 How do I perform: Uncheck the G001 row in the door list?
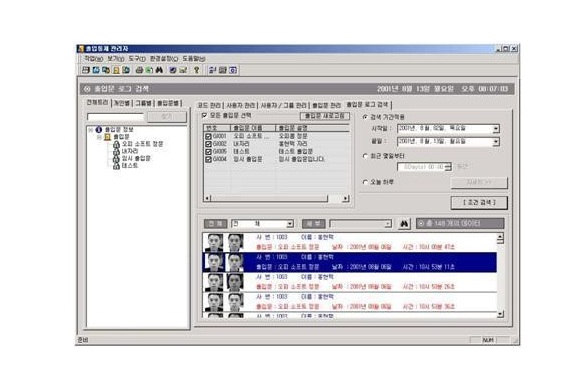tap(208, 136)
